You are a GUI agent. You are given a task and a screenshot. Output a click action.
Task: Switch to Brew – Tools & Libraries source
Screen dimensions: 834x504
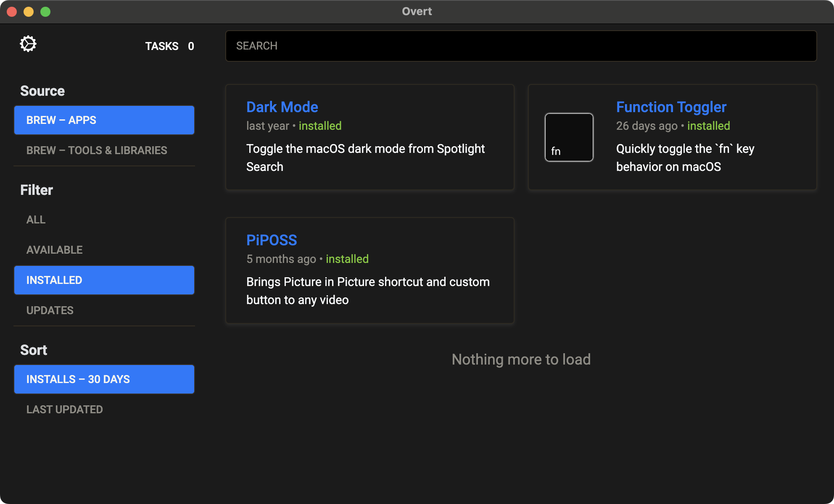coord(97,150)
